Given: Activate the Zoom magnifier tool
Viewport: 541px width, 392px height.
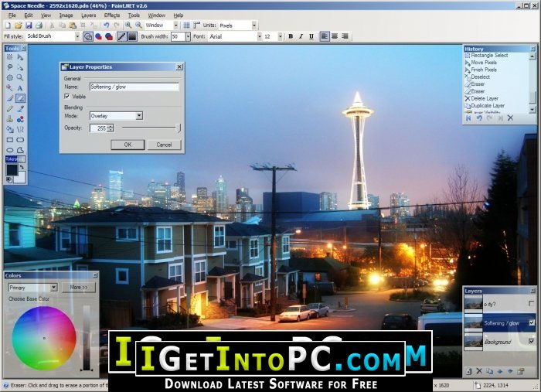Looking at the screenshot, I should (20, 78).
